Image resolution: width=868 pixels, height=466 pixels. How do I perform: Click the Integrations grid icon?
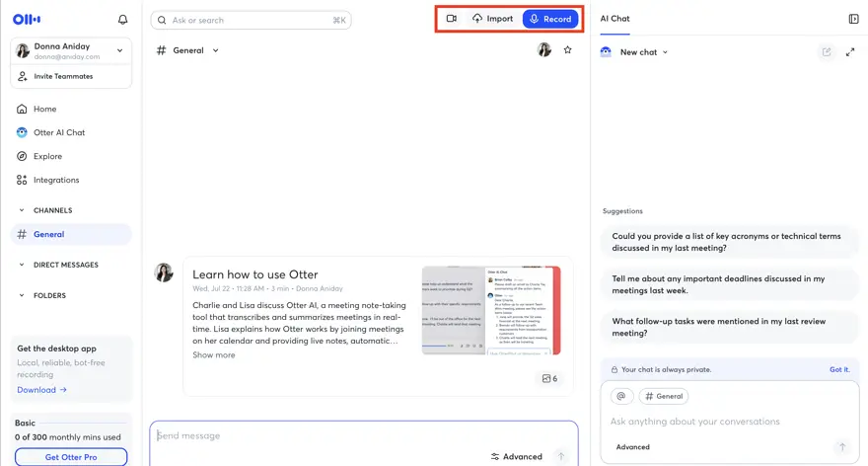pos(22,180)
